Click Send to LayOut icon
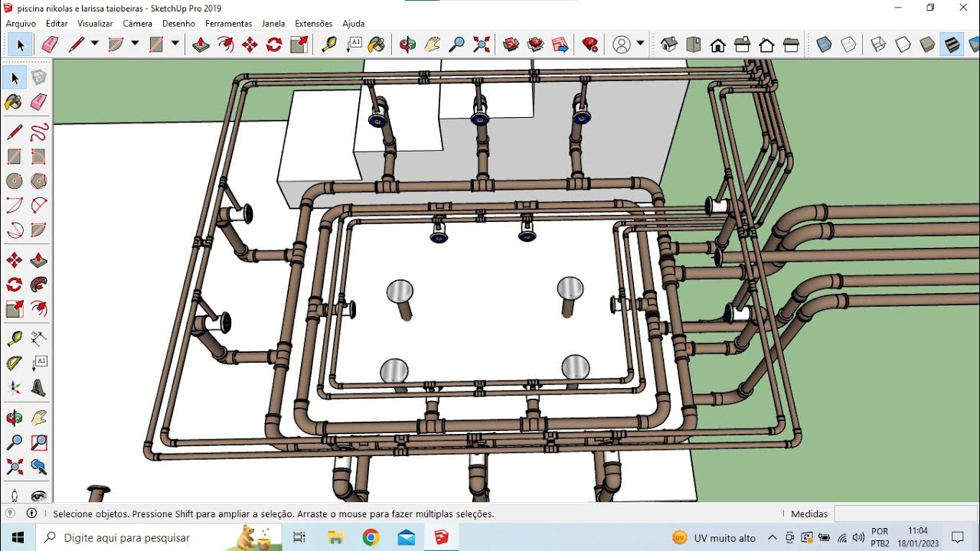 pos(560,44)
